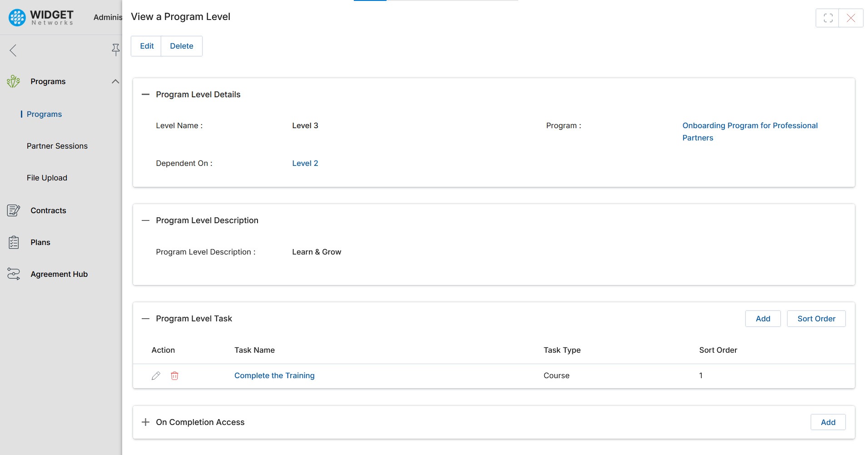Click the red trash icon in task row
Viewport: 868px width, 455px height.
(174, 375)
